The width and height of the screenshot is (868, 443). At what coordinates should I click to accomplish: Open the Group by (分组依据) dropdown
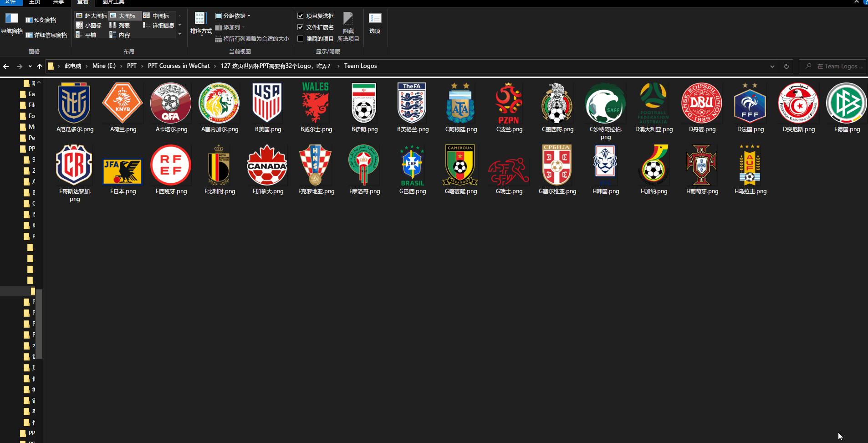click(233, 16)
